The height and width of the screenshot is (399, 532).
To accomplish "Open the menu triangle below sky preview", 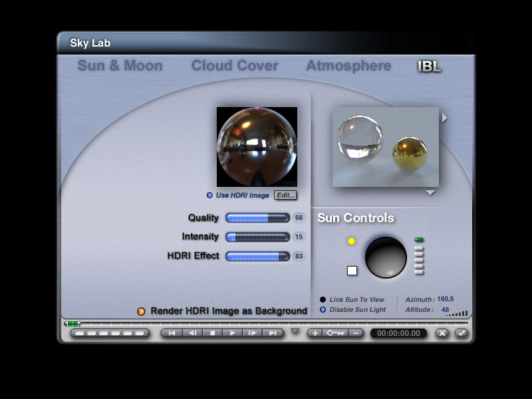I will tap(430, 193).
